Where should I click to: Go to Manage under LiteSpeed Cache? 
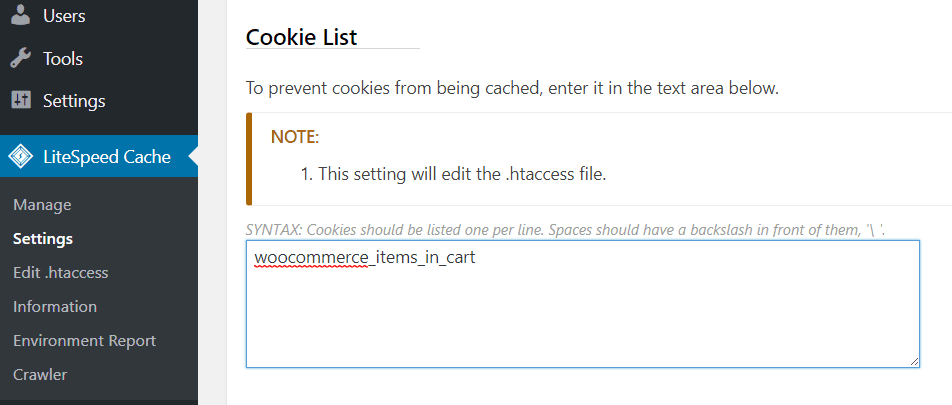(42, 205)
